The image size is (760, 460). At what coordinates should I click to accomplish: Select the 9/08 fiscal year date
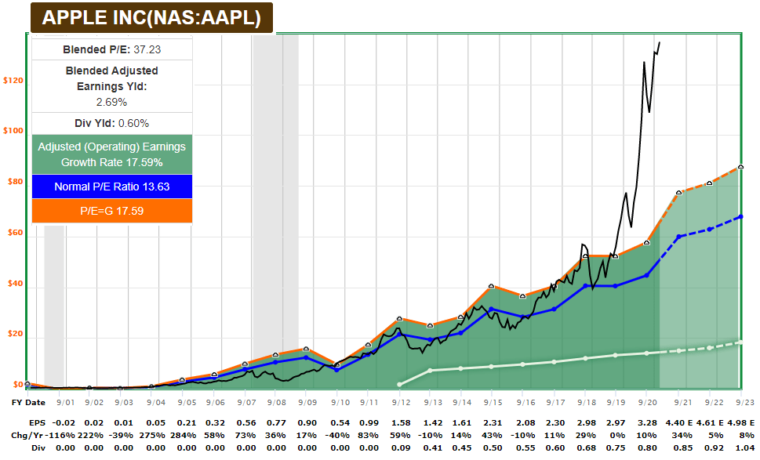pos(276,402)
